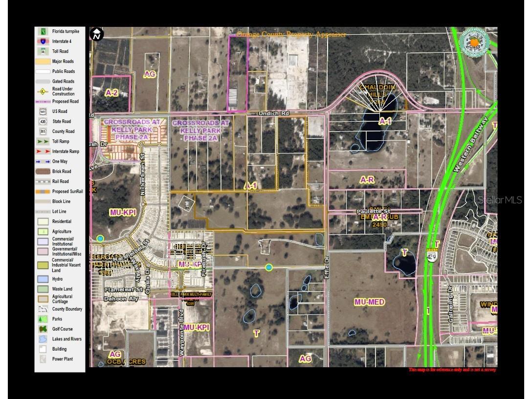Click the Nickerbean St road label
The image size is (532, 399).
[142, 174]
